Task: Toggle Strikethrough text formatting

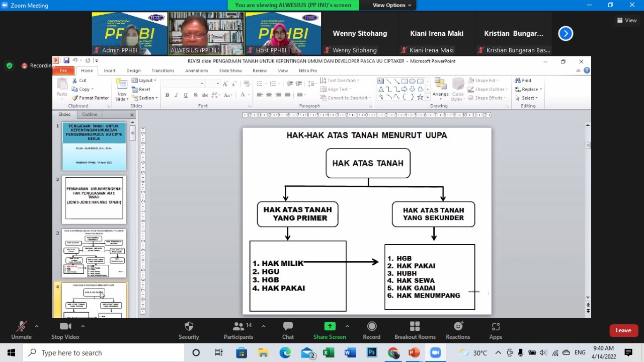Action: point(205,95)
